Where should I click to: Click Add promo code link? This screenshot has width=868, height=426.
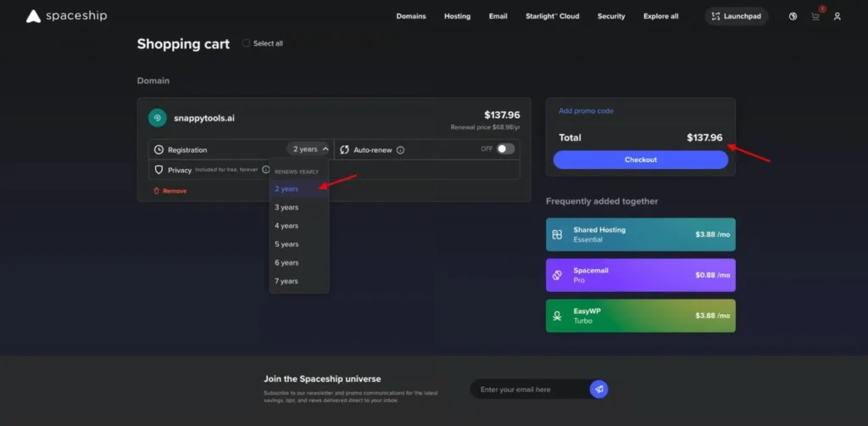tap(586, 111)
